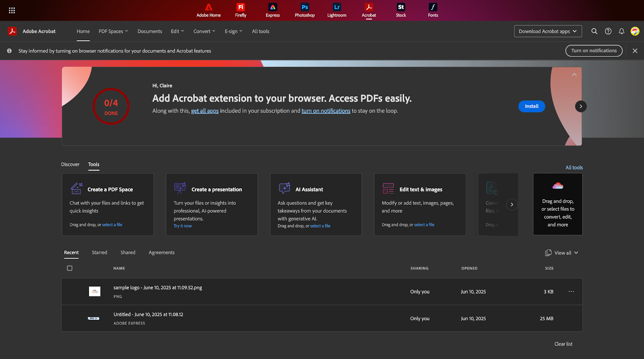Open the help question mark icon
The height and width of the screenshot is (359, 644).
click(608, 31)
